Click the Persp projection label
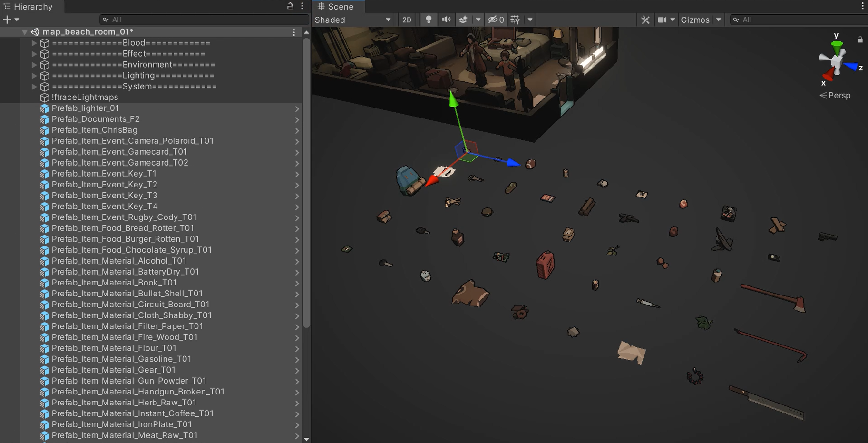868x443 pixels. click(839, 95)
